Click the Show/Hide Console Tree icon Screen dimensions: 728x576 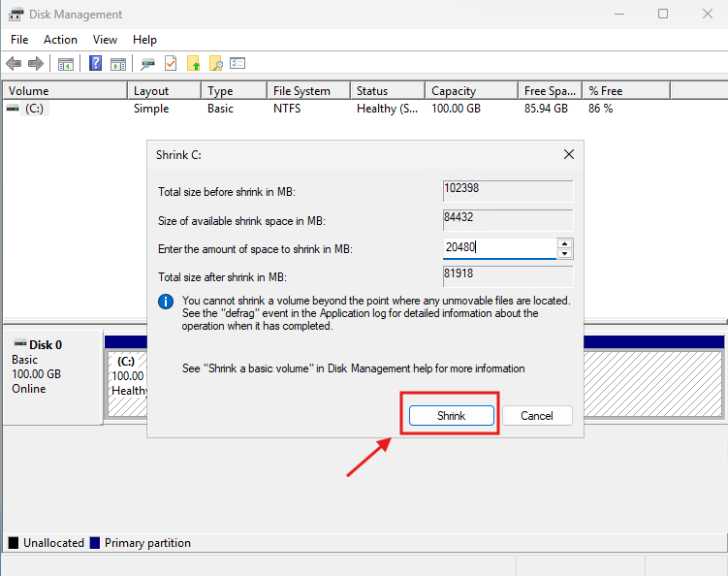66,64
